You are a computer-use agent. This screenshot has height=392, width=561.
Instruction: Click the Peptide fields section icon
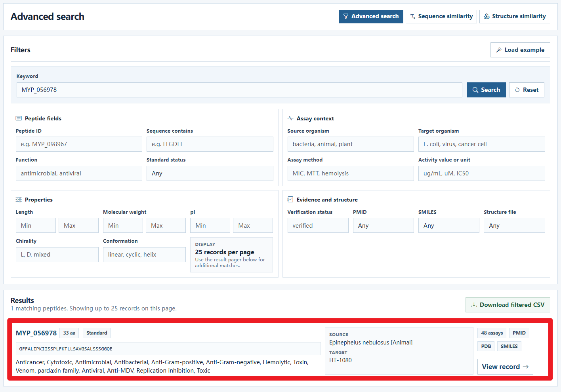19,118
